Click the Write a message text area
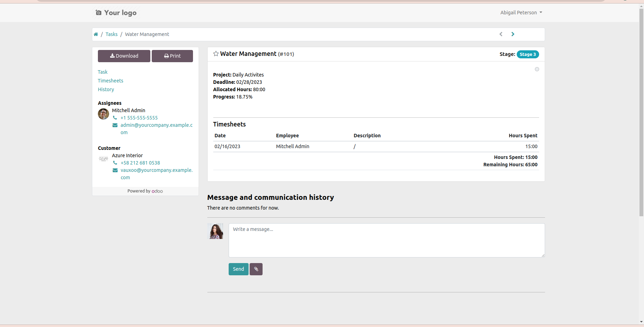Viewport: 644px width, 327px height. (387, 240)
